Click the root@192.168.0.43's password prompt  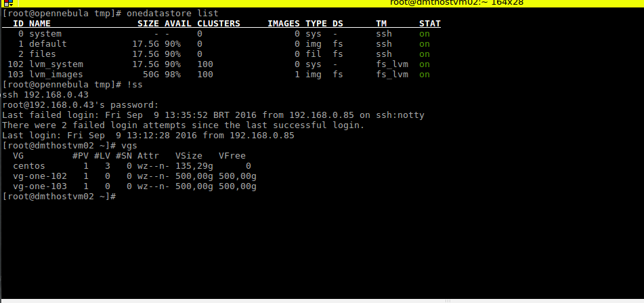click(x=80, y=105)
